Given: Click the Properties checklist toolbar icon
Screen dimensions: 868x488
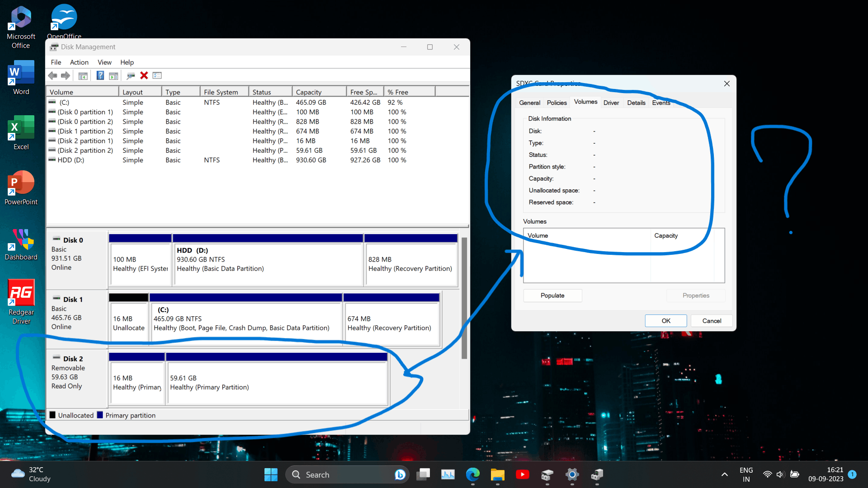Looking at the screenshot, I should [157, 75].
